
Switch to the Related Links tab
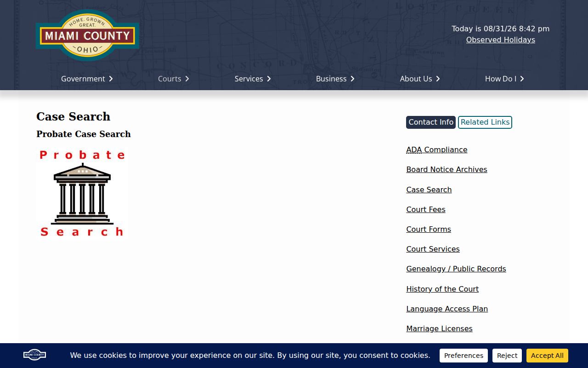[485, 122]
